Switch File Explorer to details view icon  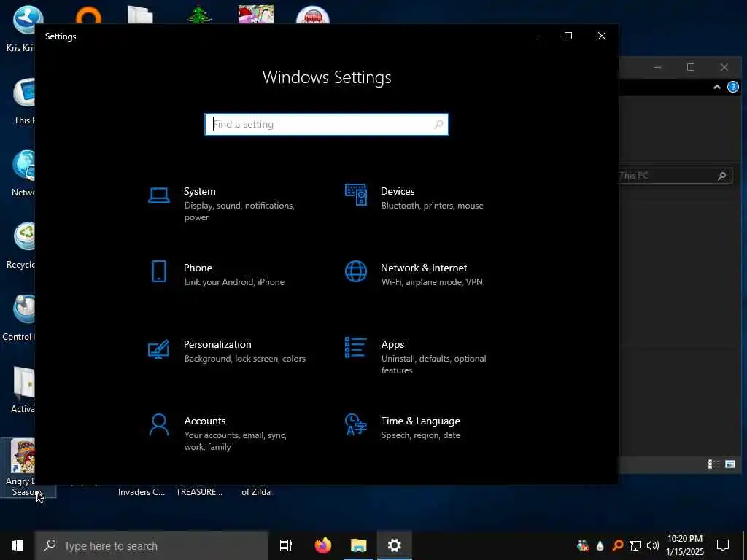(713, 464)
